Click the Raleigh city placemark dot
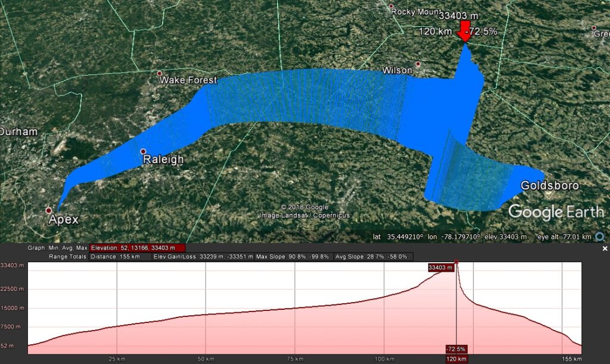The width and height of the screenshot is (610, 364). click(x=143, y=151)
